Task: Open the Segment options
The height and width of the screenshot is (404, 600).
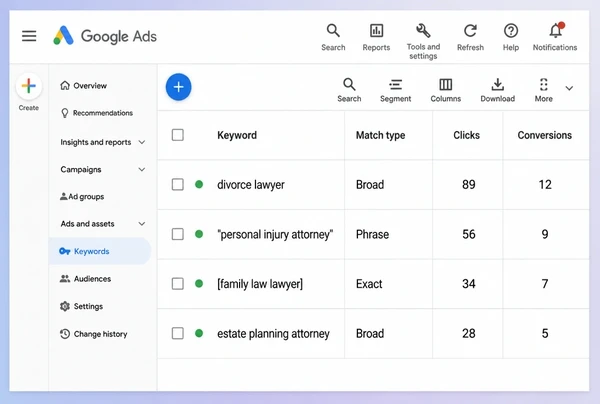Action: 395,90
